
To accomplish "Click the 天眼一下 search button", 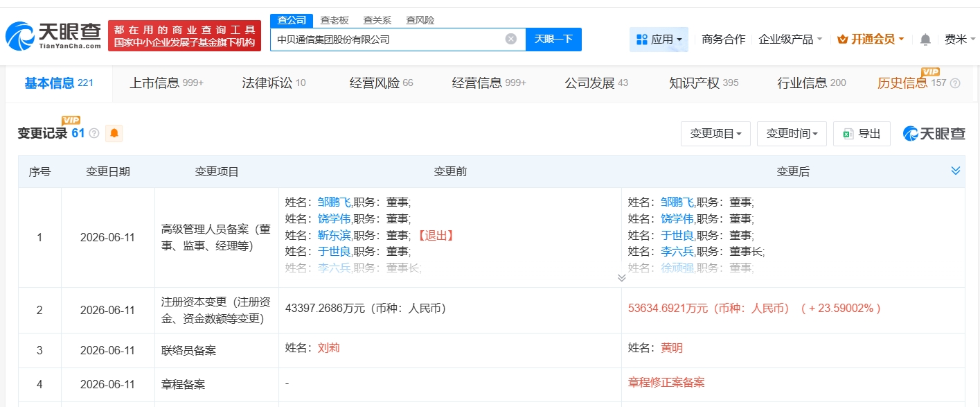I will [x=553, y=39].
